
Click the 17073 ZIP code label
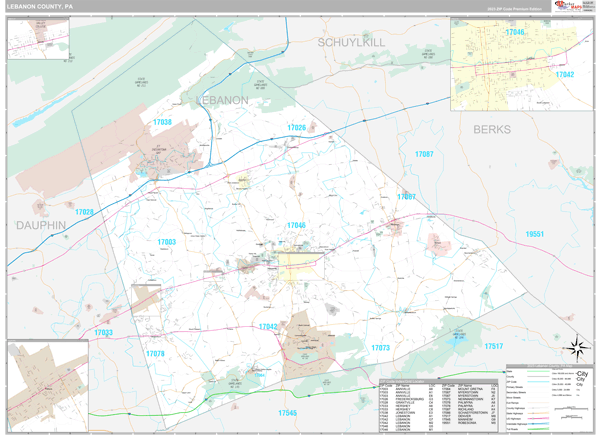click(380, 348)
